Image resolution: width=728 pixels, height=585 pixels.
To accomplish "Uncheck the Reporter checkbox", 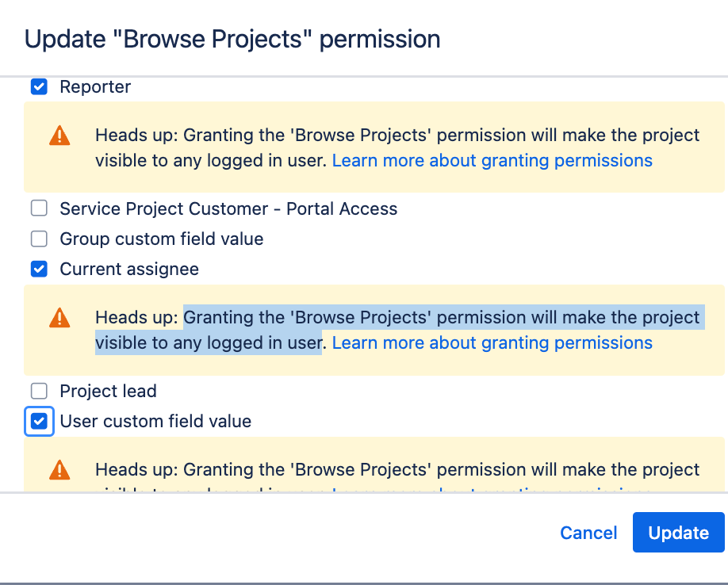I will click(39, 86).
